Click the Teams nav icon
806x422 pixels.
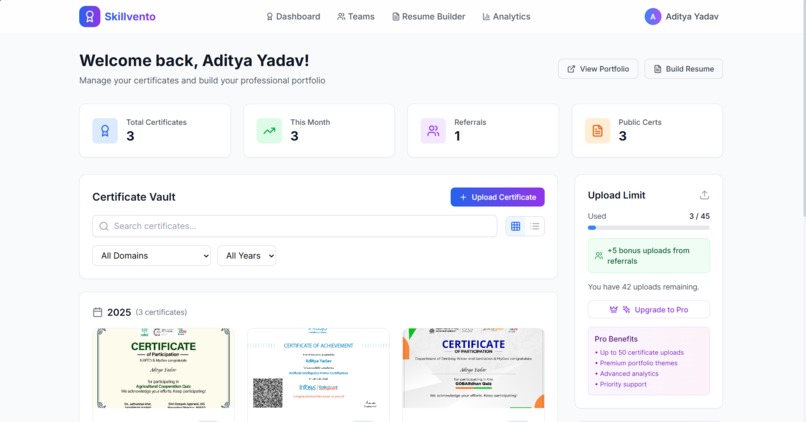click(x=341, y=16)
